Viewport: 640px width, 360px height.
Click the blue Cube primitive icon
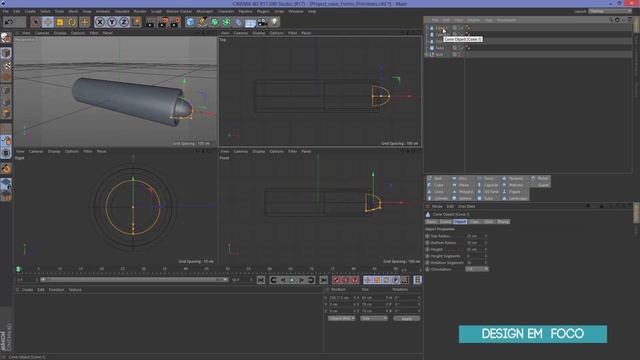click(x=190, y=22)
